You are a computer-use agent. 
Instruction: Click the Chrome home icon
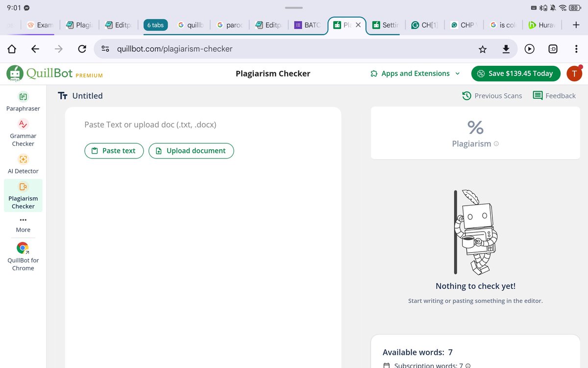(12, 49)
